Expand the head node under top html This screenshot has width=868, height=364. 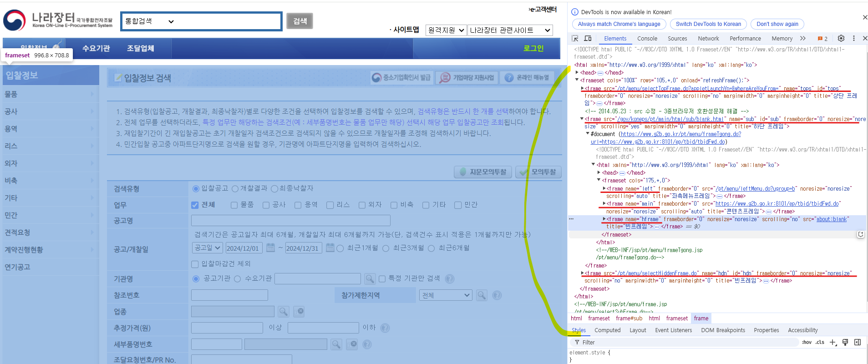(577, 72)
